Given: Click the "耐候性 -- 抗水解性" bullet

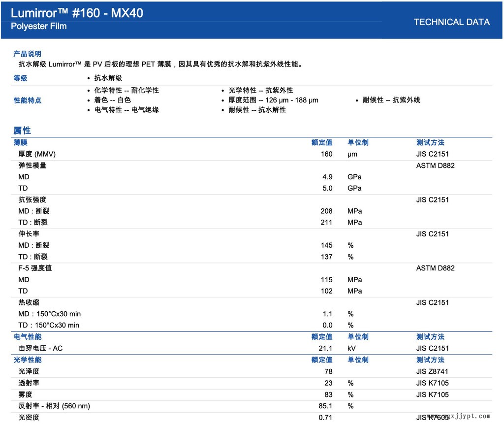Looking at the screenshot, I should (x=257, y=110).
